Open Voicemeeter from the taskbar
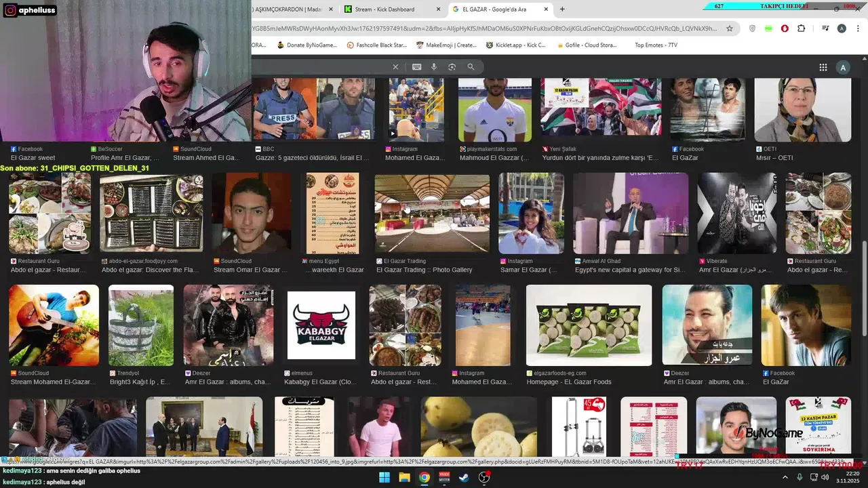 444,477
